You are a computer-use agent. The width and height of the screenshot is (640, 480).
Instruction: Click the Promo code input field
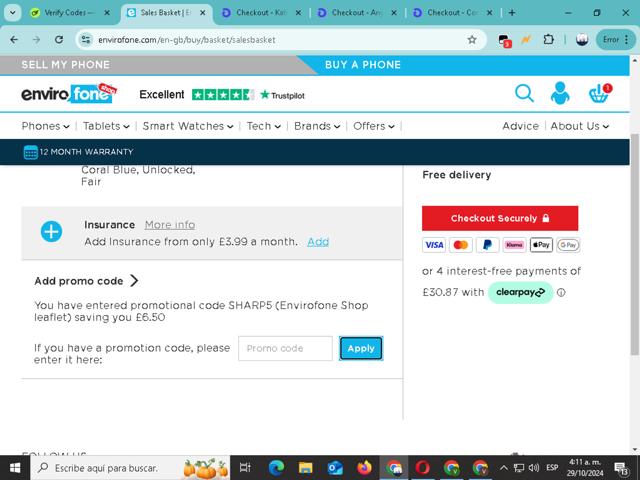285,349
